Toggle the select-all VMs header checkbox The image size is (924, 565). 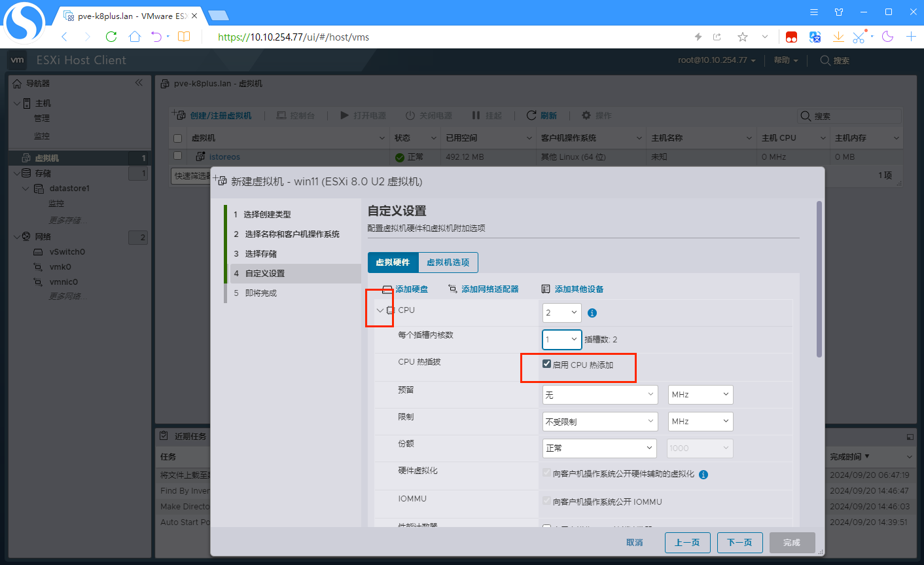click(x=177, y=138)
